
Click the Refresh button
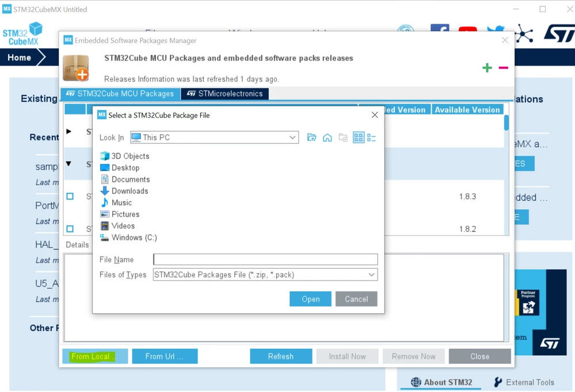click(281, 356)
